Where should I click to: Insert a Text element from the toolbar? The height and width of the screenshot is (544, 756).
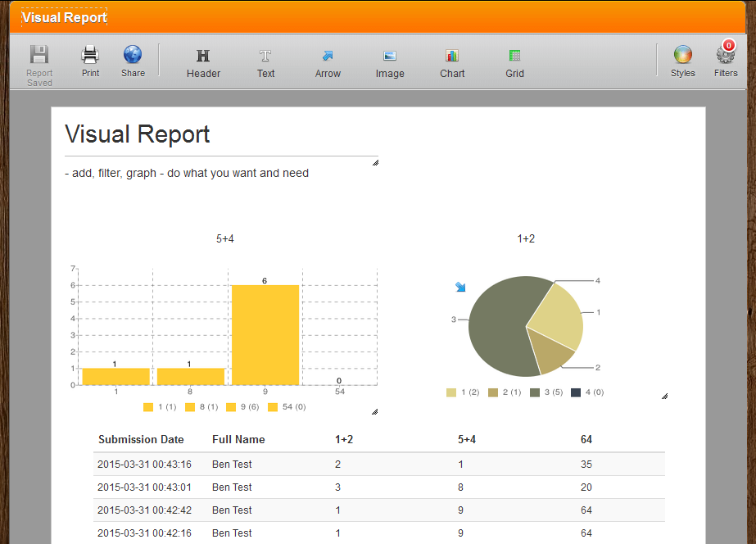coord(265,57)
